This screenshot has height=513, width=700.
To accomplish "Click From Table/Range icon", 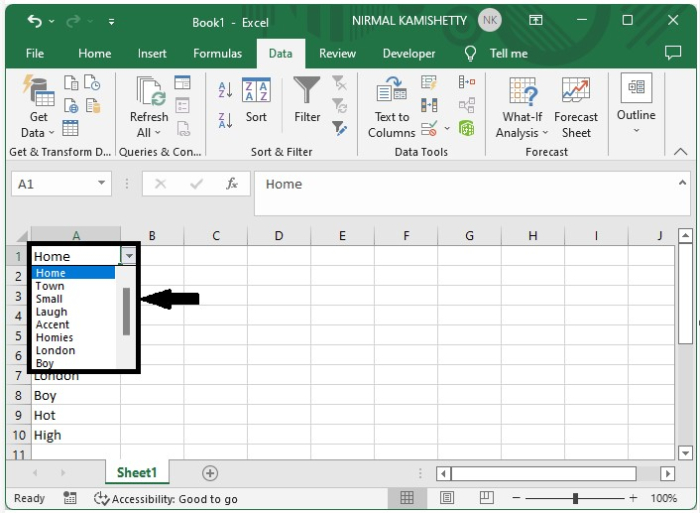I will [x=71, y=128].
